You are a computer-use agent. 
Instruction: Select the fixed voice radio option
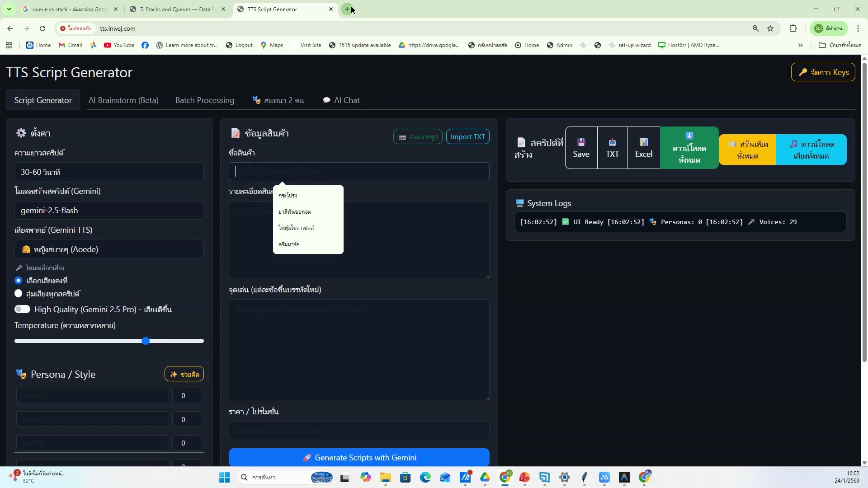tap(19, 281)
